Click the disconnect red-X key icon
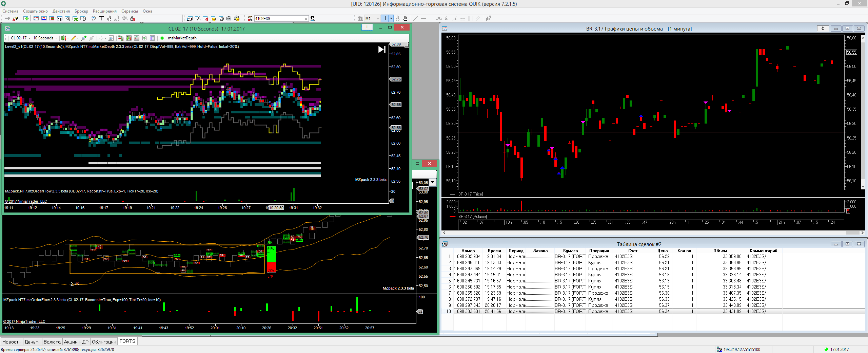 tap(15, 18)
